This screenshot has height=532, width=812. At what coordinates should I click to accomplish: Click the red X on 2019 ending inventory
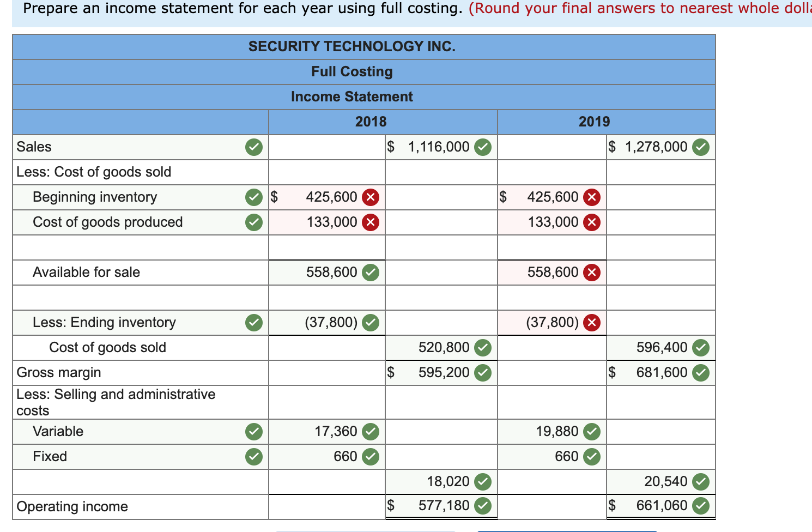pos(592,322)
